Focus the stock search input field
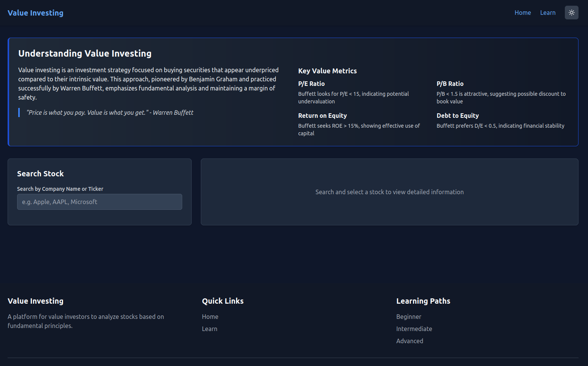This screenshot has width=588, height=366. tap(99, 202)
